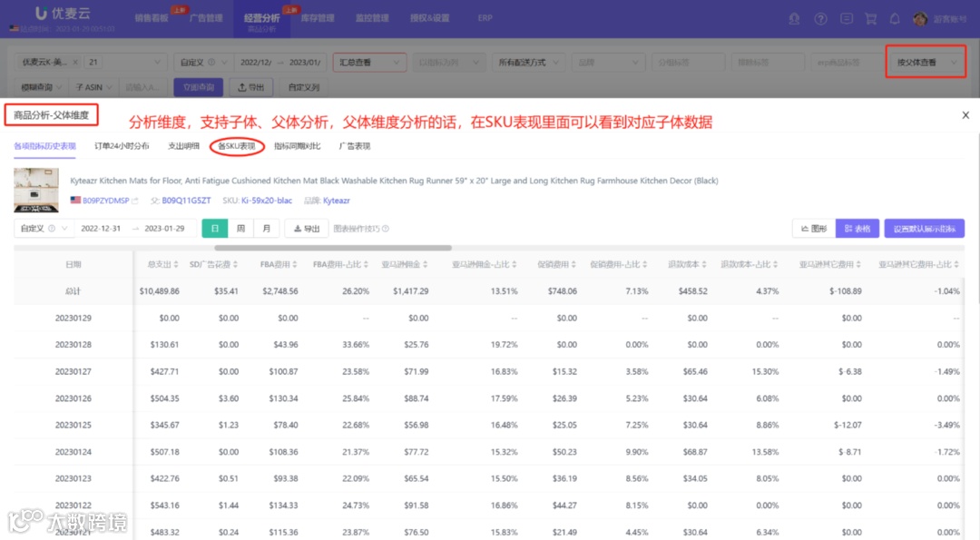Click parent ASIN link B09Q11G5ZT

(x=186, y=201)
